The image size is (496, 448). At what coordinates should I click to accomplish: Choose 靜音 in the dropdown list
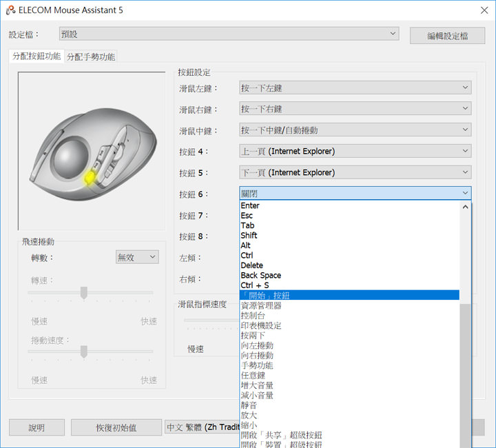click(349, 405)
